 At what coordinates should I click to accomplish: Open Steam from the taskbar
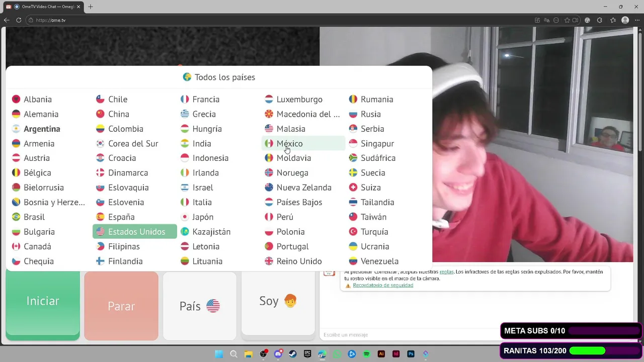point(293,354)
